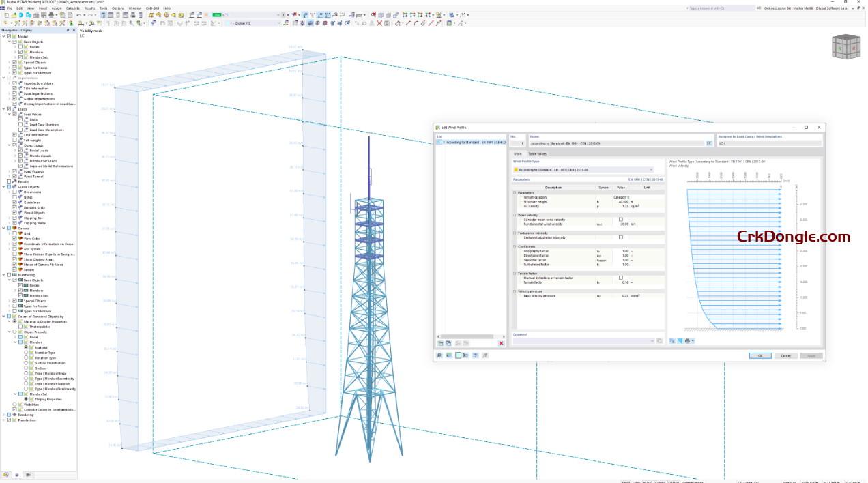Click the edit name icon beside the Name field

(x=709, y=143)
